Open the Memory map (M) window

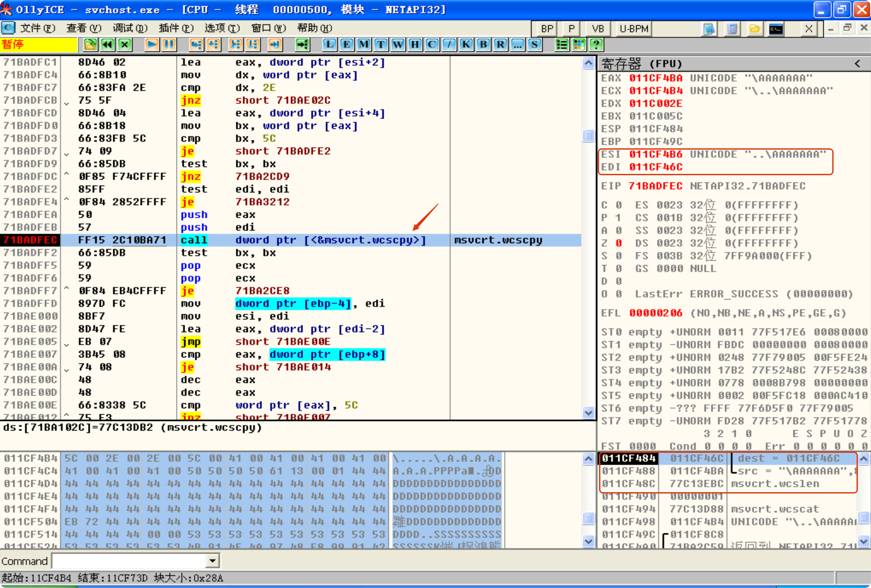pos(363,45)
